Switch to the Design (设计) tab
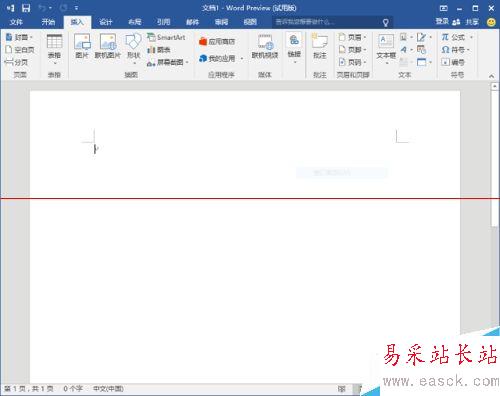Viewport: 500px width, 396px height. pos(106,22)
